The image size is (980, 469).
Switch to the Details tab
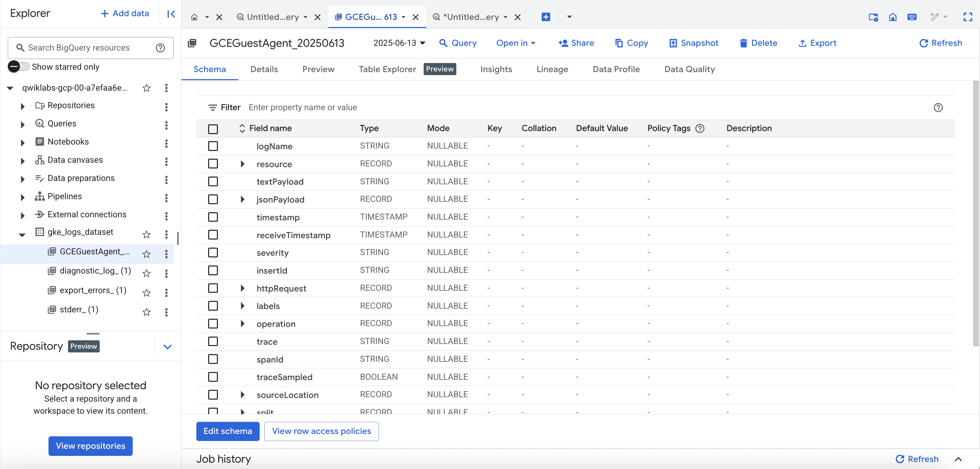point(264,69)
